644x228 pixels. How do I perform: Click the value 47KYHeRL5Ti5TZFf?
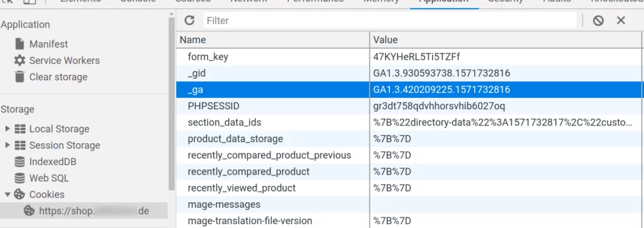(417, 57)
